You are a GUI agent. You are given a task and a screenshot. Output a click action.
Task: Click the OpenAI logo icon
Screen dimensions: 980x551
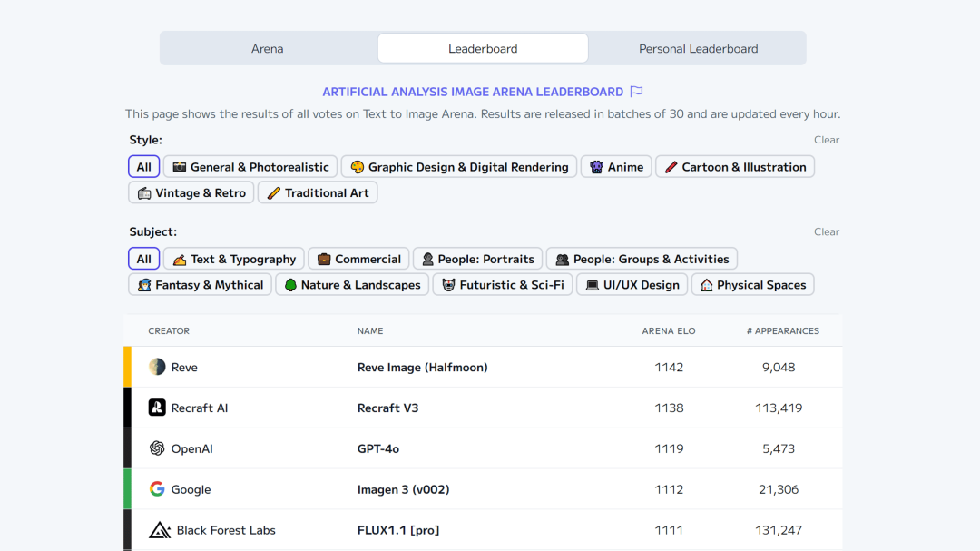(157, 448)
